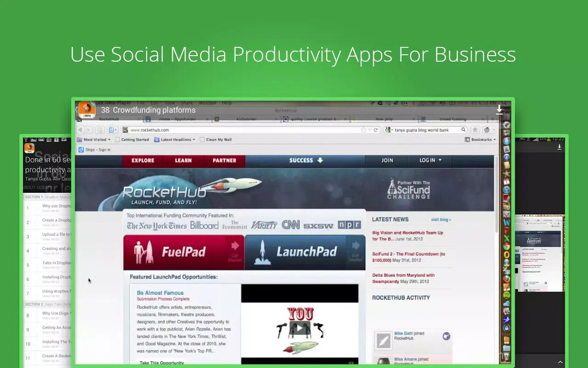This screenshot has height=368, width=588.
Task: Open the Delta Blues from Maryland article
Action: click(x=403, y=278)
